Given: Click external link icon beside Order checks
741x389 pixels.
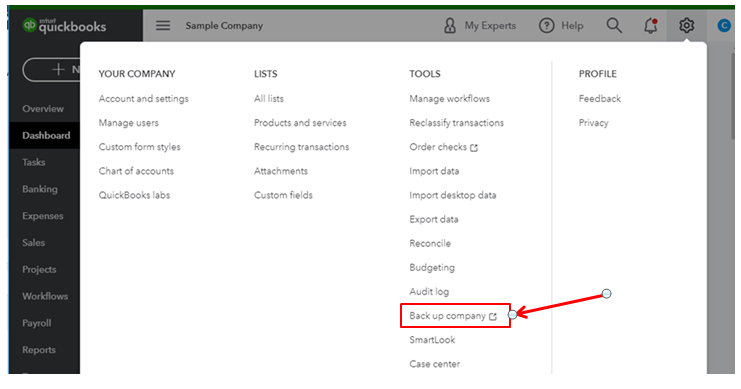Looking at the screenshot, I should tap(474, 147).
